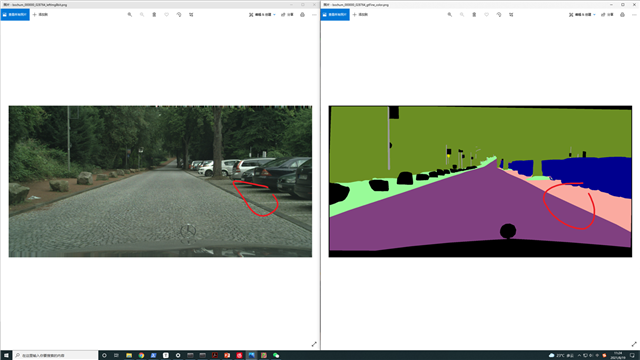Rotate the photo in the right window

[499, 15]
